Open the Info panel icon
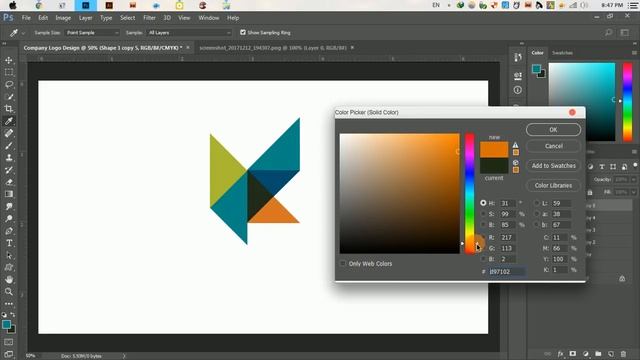Screen dimensions: 640x360 pyautogui.click(x=518, y=90)
